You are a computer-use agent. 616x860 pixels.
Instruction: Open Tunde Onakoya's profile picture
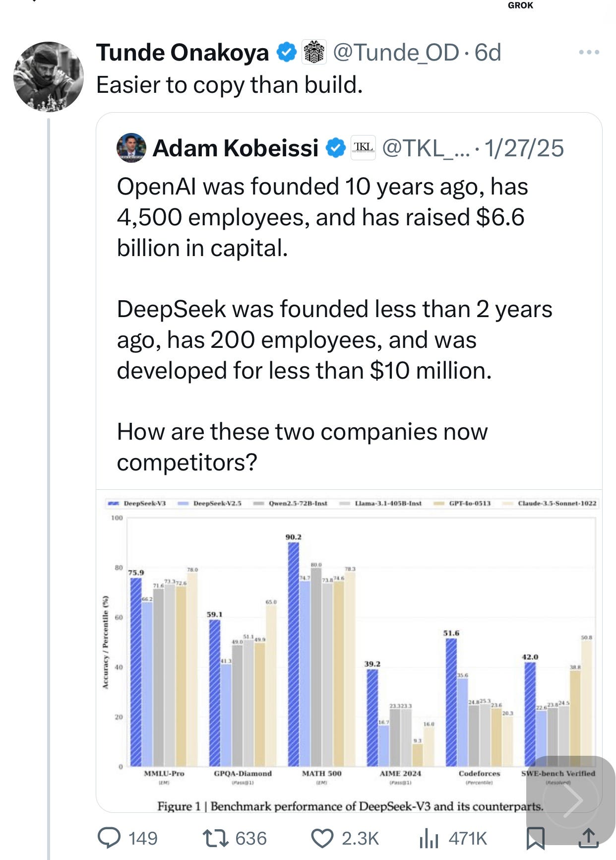49,76
